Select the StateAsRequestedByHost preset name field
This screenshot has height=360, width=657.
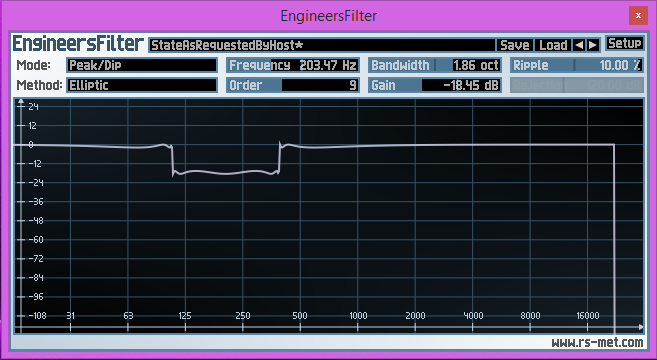click(322, 45)
